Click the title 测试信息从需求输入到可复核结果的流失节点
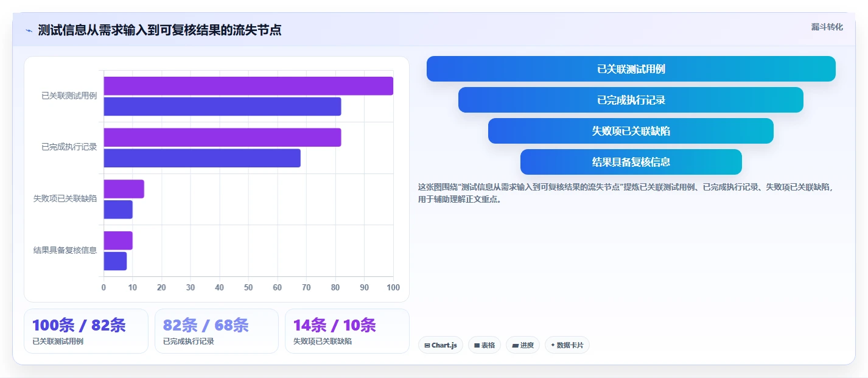 click(159, 30)
